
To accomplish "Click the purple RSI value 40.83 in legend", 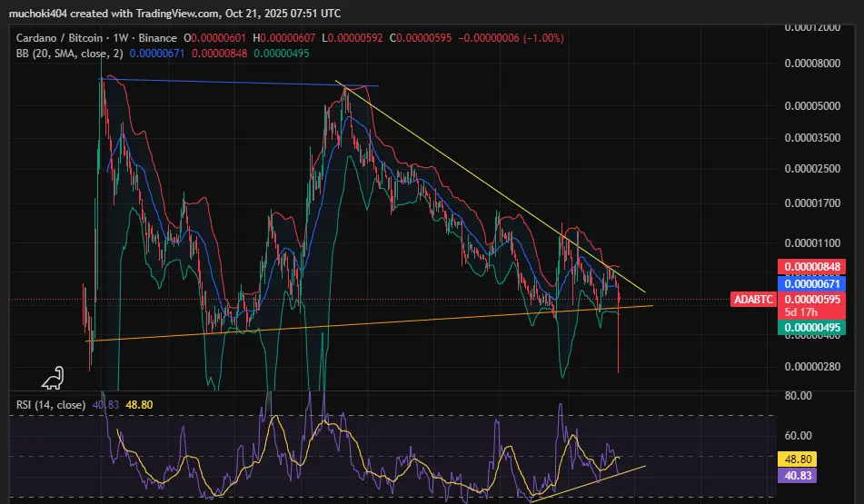I will tap(105, 405).
